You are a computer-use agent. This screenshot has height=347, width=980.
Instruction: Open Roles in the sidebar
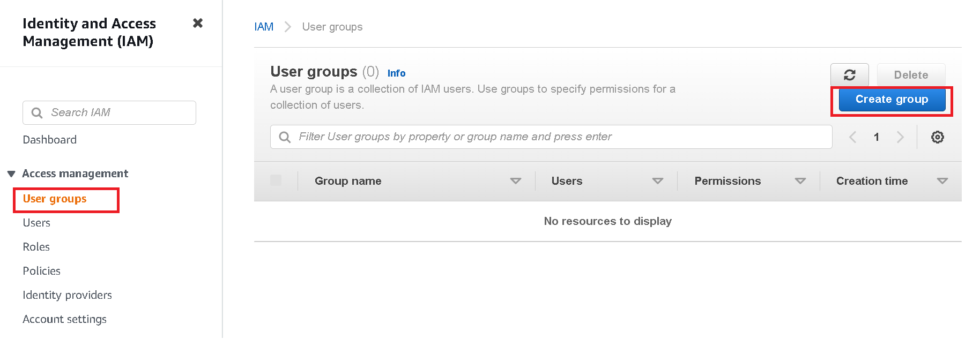point(36,247)
